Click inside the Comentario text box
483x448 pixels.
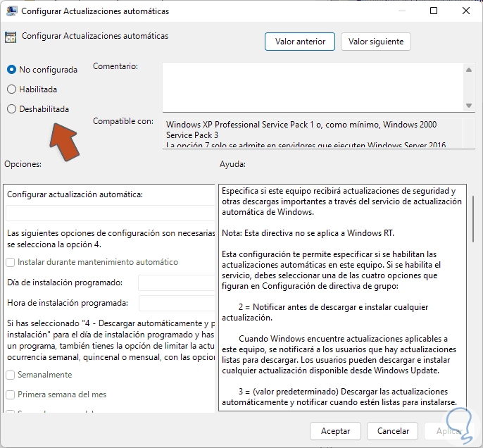pos(313,87)
